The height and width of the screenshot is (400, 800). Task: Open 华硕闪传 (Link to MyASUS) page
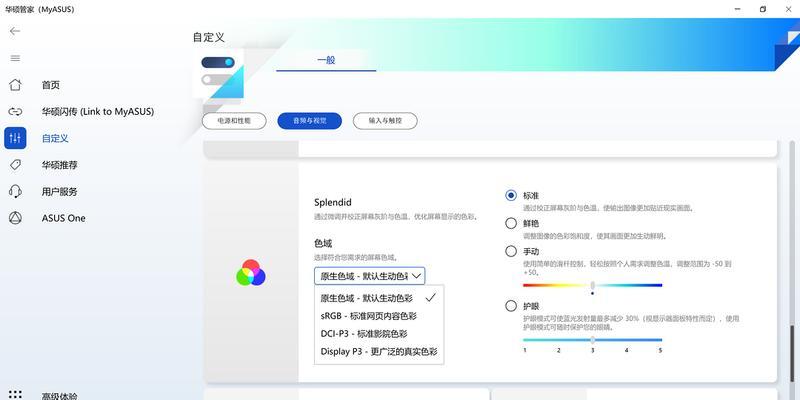tap(97, 111)
